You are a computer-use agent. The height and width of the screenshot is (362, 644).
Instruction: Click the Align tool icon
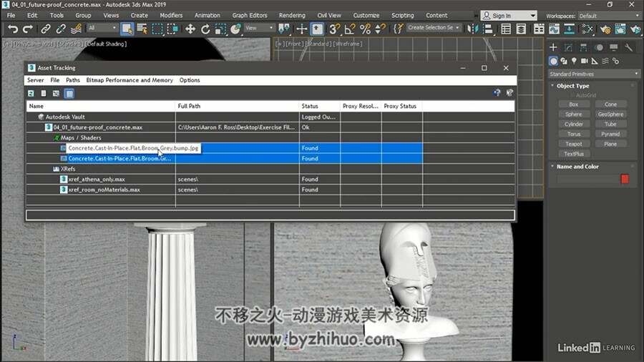click(488, 29)
